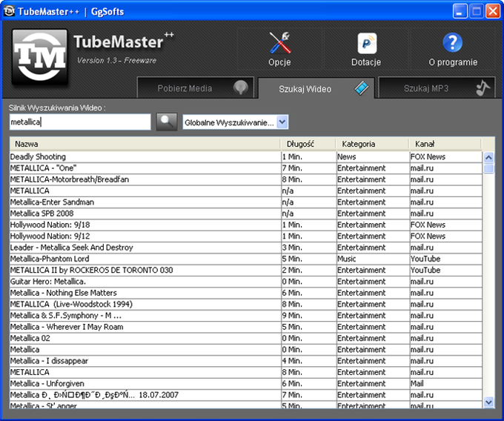Select the Szukaj Wideo tab

pyautogui.click(x=316, y=88)
